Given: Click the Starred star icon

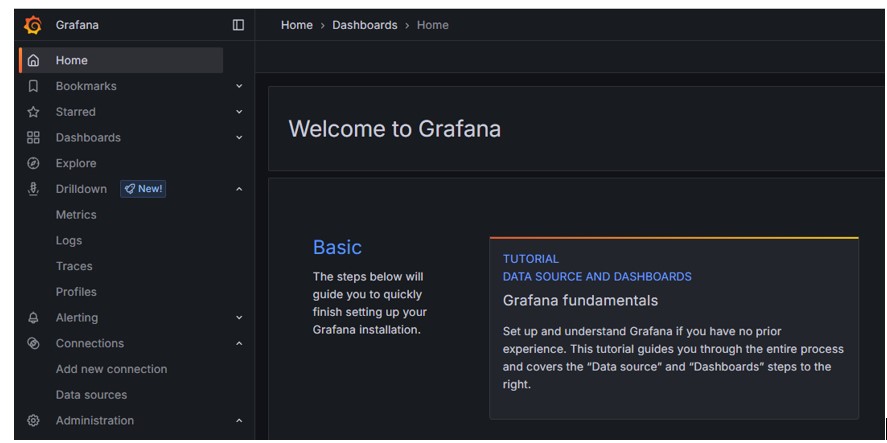Looking at the screenshot, I should [33, 112].
